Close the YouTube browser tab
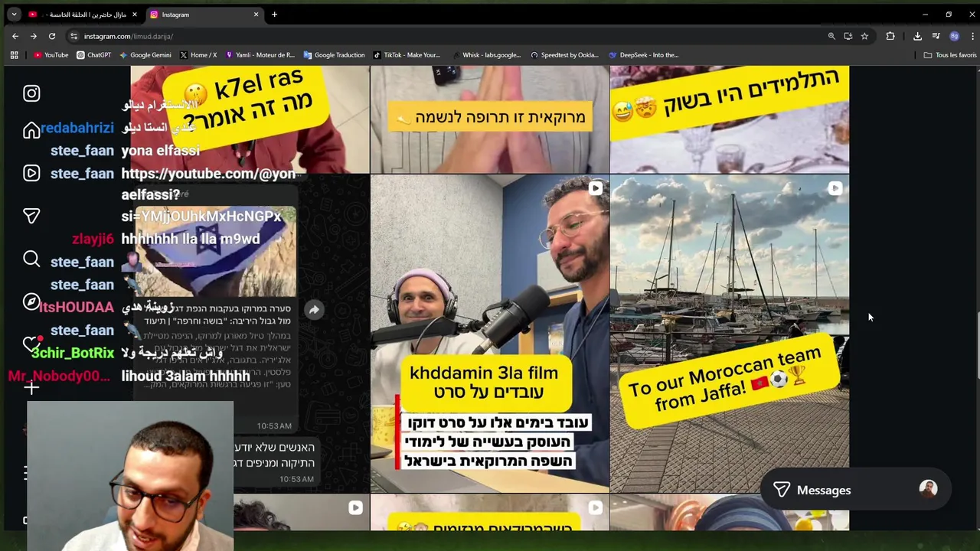980x551 pixels. point(134,15)
